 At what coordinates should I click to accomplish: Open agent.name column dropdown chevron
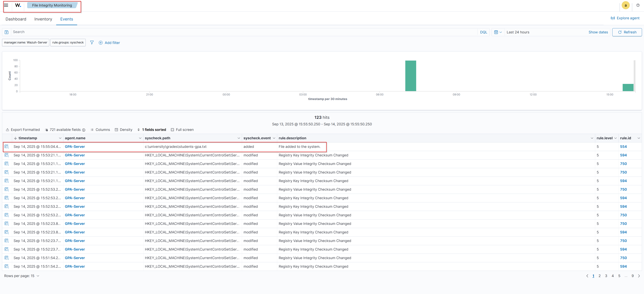point(140,138)
